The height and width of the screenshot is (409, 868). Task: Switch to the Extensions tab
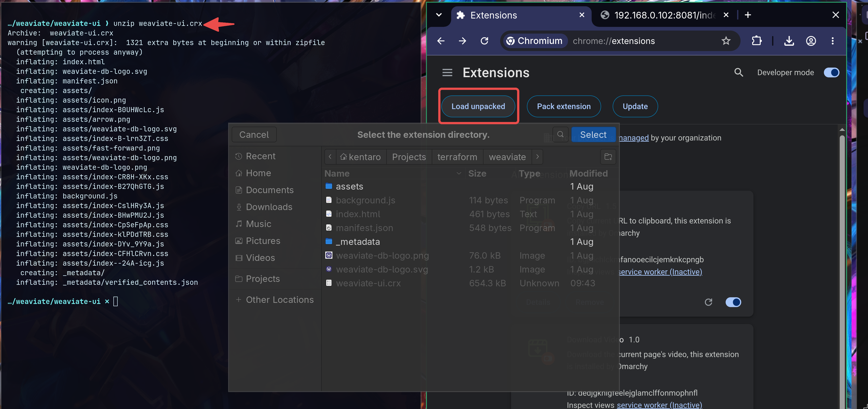[521, 15]
